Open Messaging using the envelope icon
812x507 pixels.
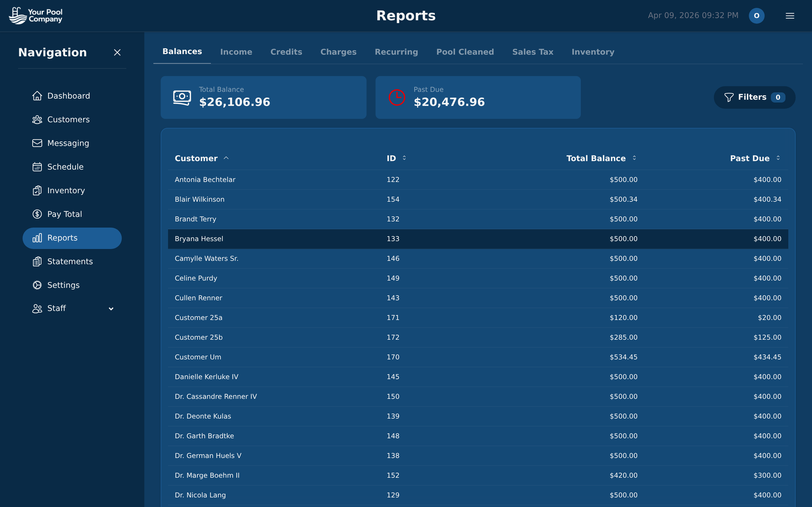tap(37, 143)
